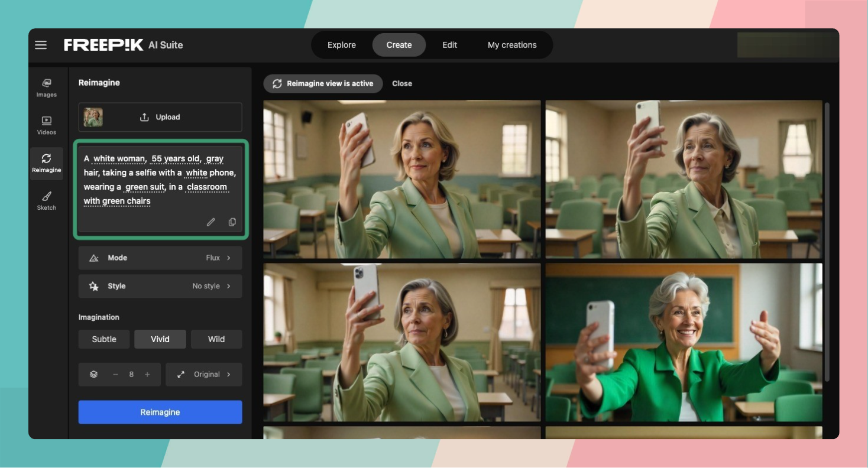Switch to the Explore tab
868x468 pixels.
coord(342,45)
